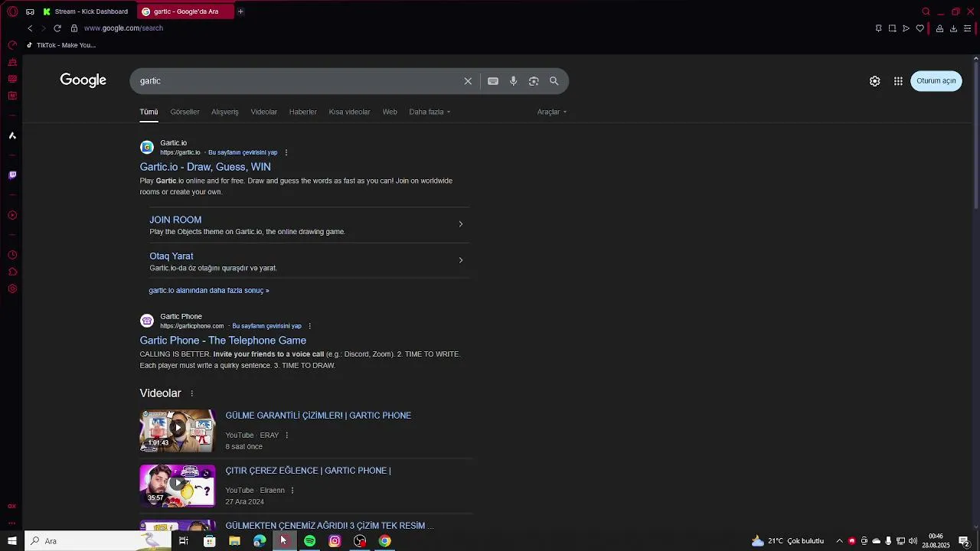Open options for the ERAY video
Viewport: 980px width, 551px height.
[x=287, y=435]
